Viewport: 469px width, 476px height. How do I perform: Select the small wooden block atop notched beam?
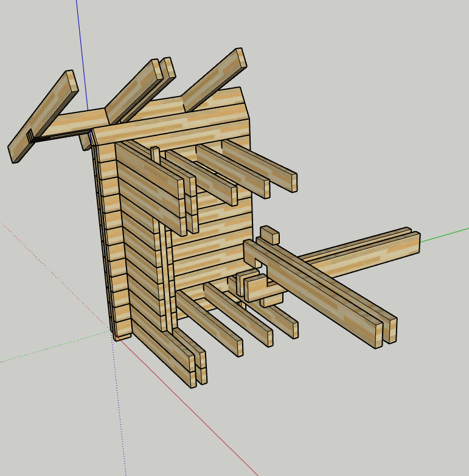point(269,235)
